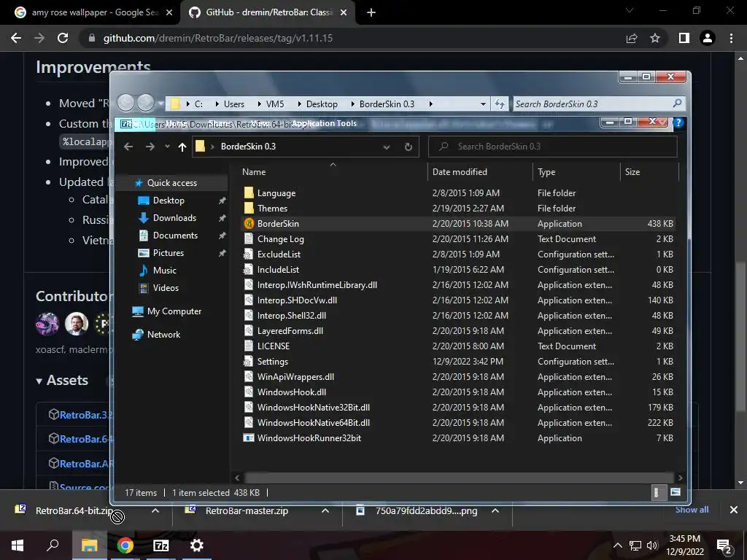The image size is (747, 560).
Task: Open options for the 750a79fdd2abdd9 png download
Action: (495, 510)
